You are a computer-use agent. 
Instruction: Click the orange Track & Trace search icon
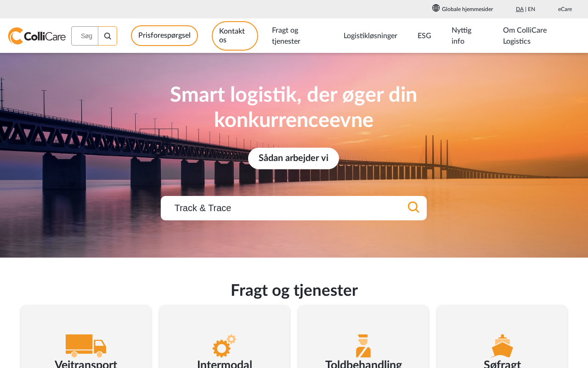413,207
